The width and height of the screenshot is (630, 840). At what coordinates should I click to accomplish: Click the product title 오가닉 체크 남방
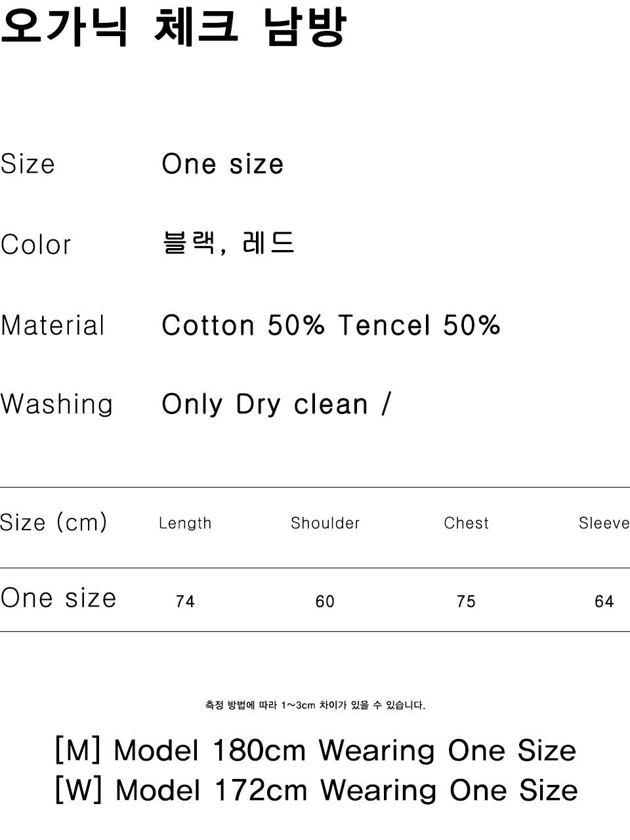coord(173,28)
